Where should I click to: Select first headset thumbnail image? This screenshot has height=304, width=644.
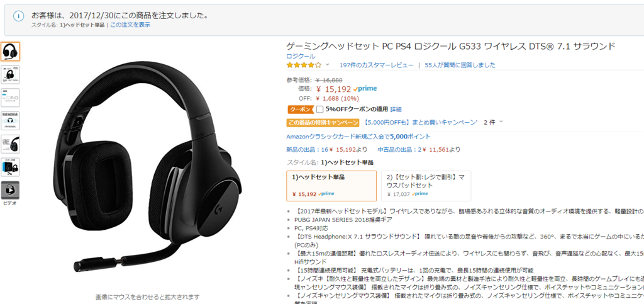coord(10,52)
